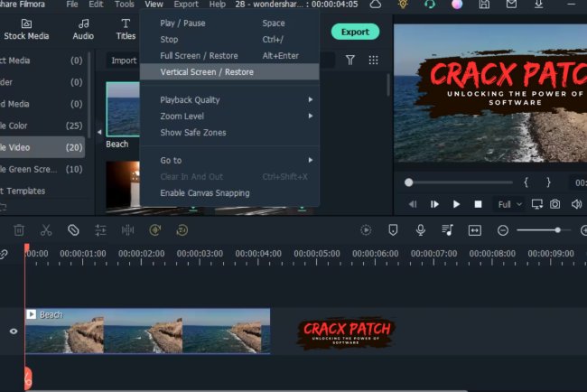Open the Help menu
This screenshot has width=587, height=392.
[x=217, y=5]
